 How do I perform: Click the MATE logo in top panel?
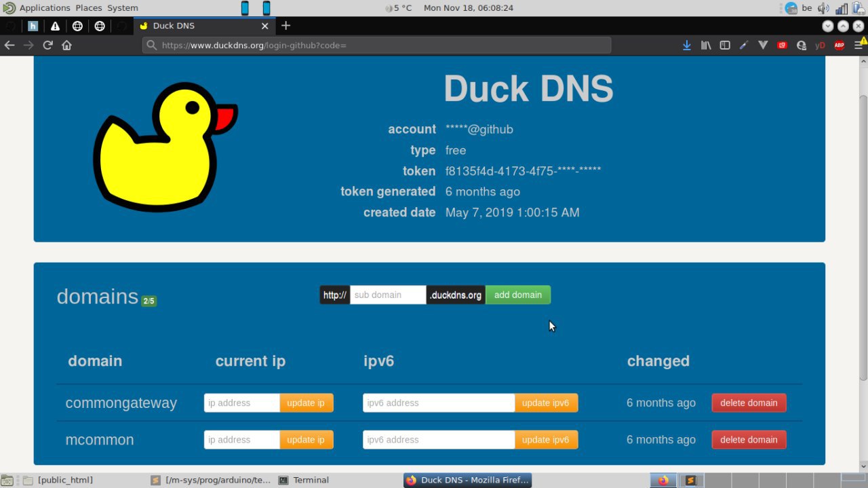point(9,8)
